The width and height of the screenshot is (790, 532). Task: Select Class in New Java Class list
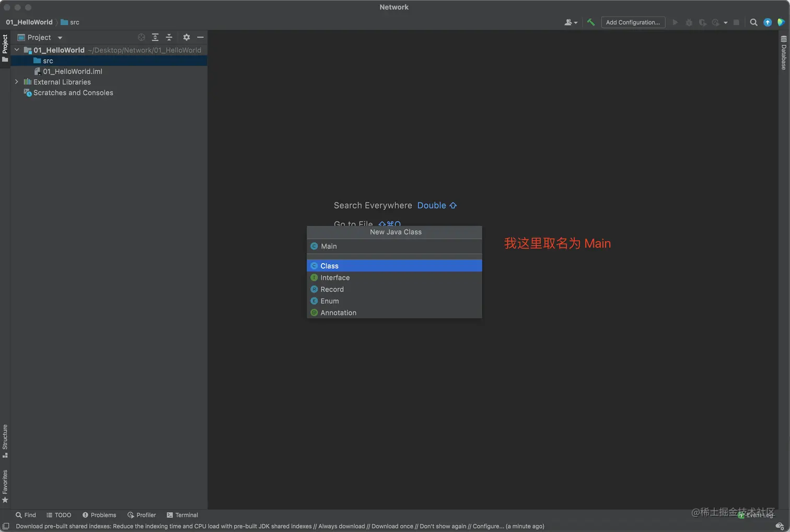point(394,266)
